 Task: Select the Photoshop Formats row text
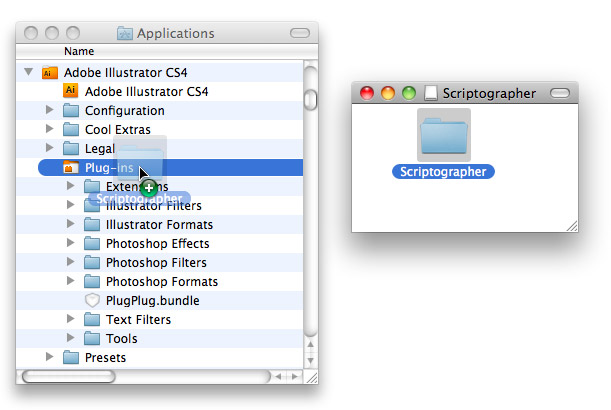[x=162, y=282]
